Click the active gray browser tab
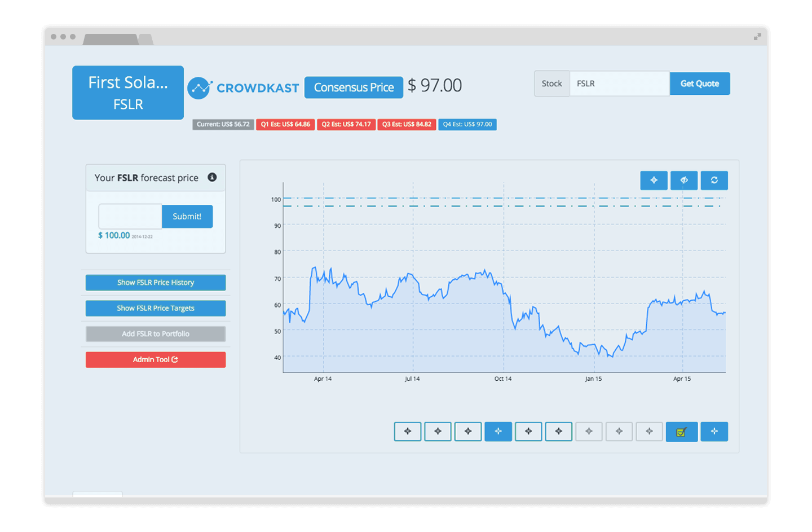Viewport: 812px width, 532px height. 111,39
